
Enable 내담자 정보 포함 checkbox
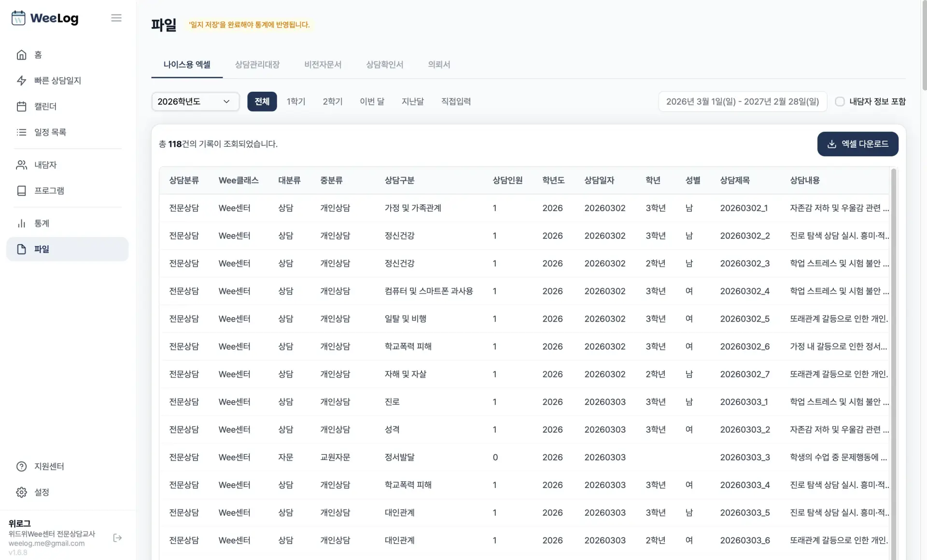(840, 102)
